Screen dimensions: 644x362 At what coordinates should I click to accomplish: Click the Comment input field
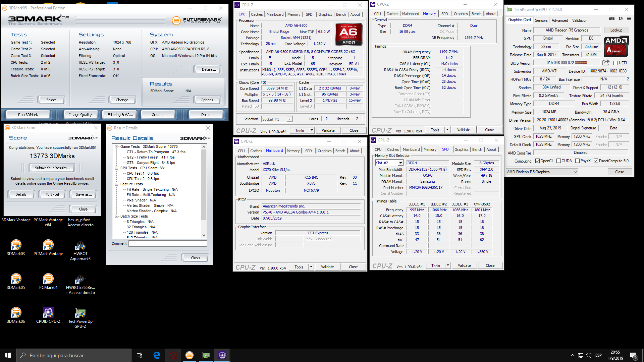[x=168, y=244]
